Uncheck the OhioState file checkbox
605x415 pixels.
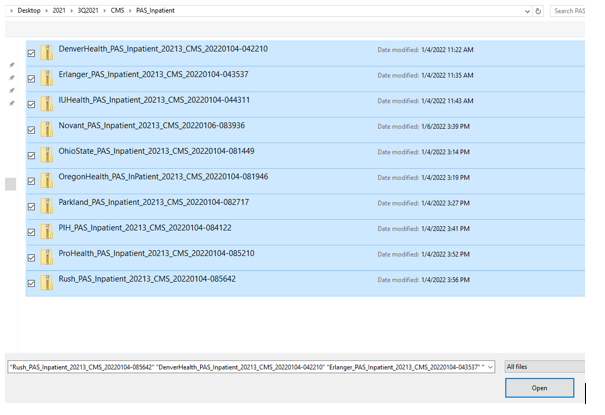pyautogui.click(x=32, y=155)
